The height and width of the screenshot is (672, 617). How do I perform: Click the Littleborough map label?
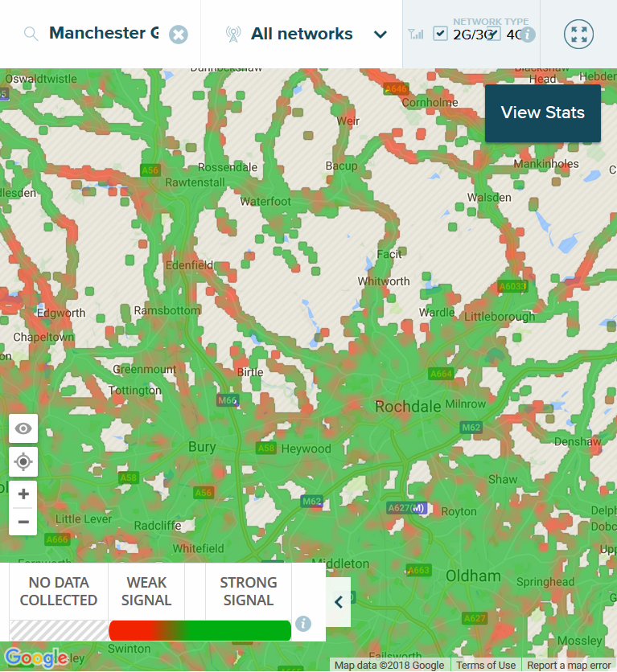500,317
